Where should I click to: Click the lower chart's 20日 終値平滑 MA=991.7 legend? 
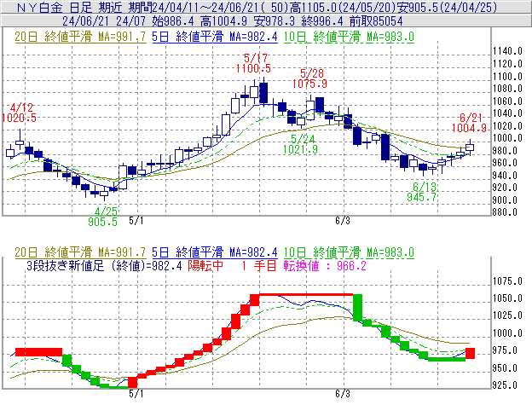click(x=80, y=252)
